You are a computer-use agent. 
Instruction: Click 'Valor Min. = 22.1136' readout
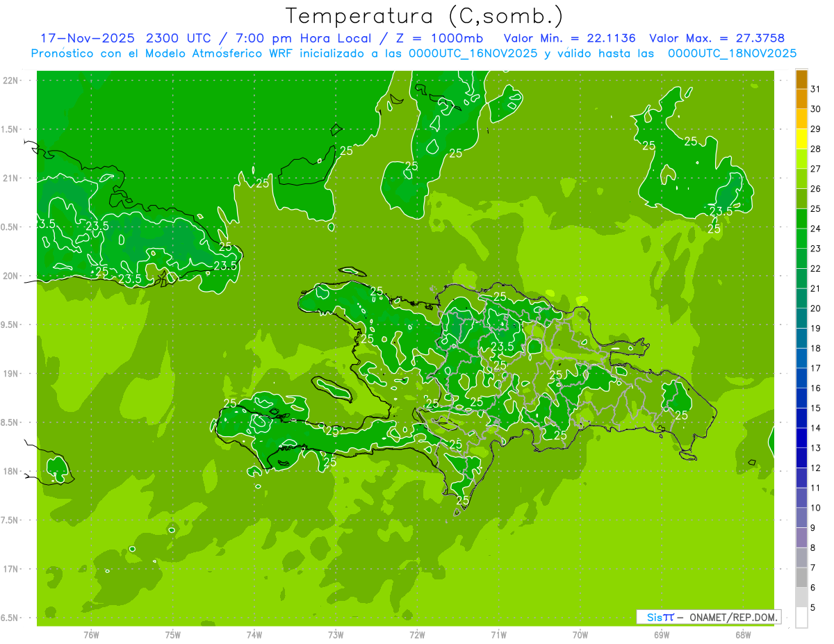click(569, 38)
